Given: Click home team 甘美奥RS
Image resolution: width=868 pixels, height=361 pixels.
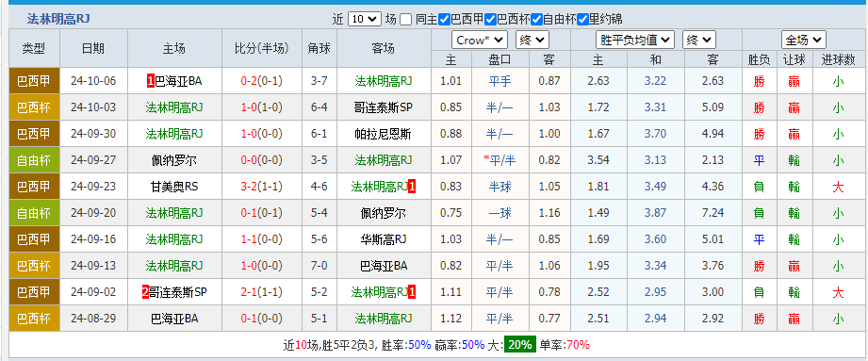Looking at the screenshot, I should tap(174, 187).
